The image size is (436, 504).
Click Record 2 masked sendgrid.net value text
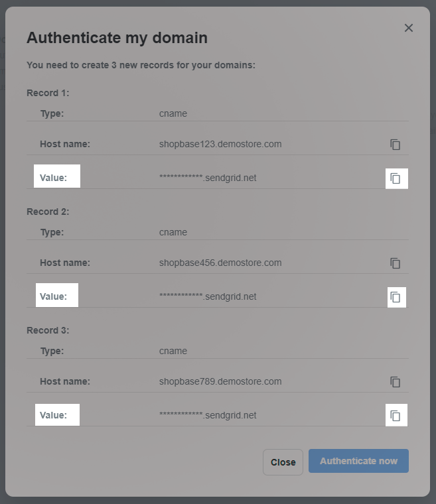pyautogui.click(x=208, y=296)
